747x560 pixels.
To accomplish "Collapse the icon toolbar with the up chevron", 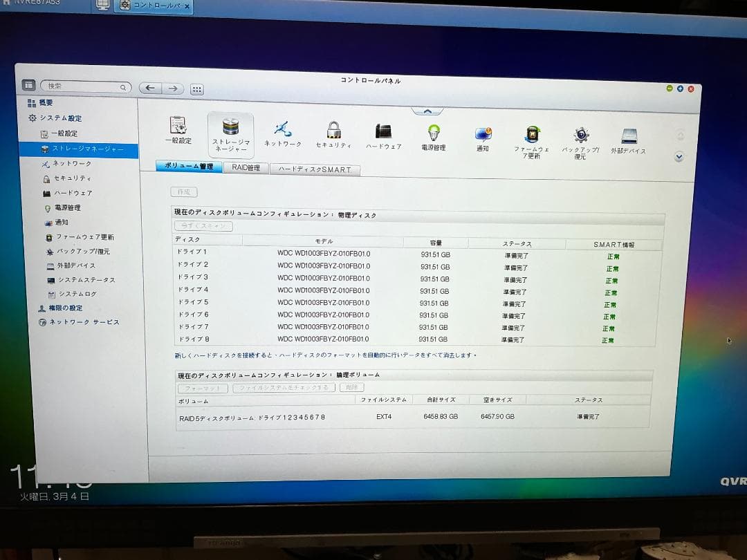I will pyautogui.click(x=427, y=111).
